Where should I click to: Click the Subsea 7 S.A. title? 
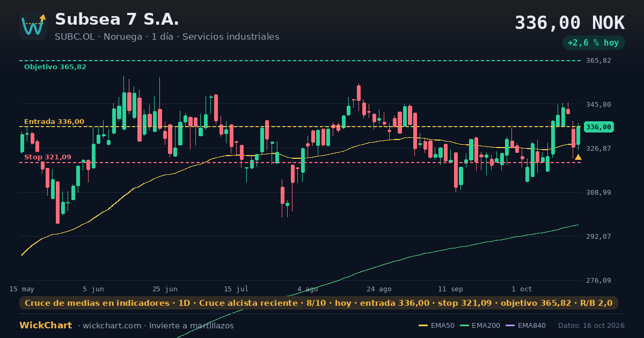(x=117, y=19)
